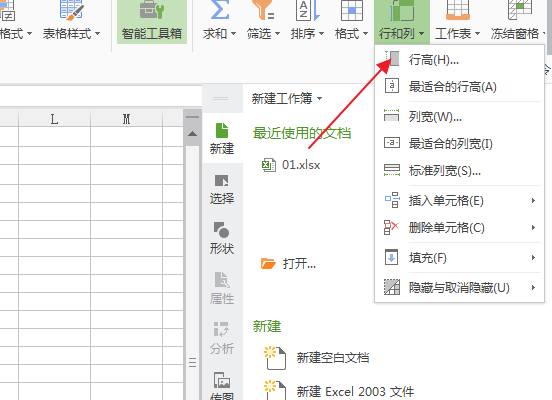The width and height of the screenshot is (552, 400).
Task: Select 新建 in the side panel
Action: point(222,138)
